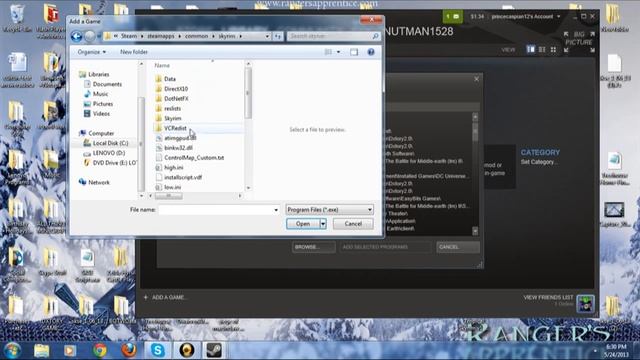Click the refresh button beside the address bar
This screenshot has width=640, height=360.
[278, 36]
